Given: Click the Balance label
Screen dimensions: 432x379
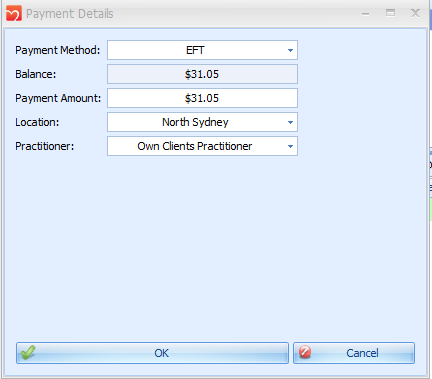Looking at the screenshot, I should click(36, 74).
